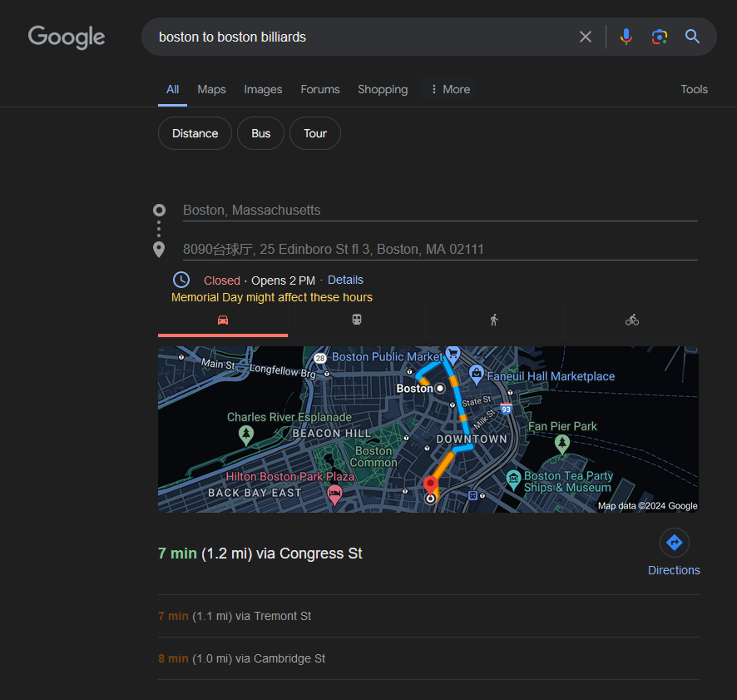The image size is (737, 700).
Task: Select the walking directions tab
Action: (494, 320)
